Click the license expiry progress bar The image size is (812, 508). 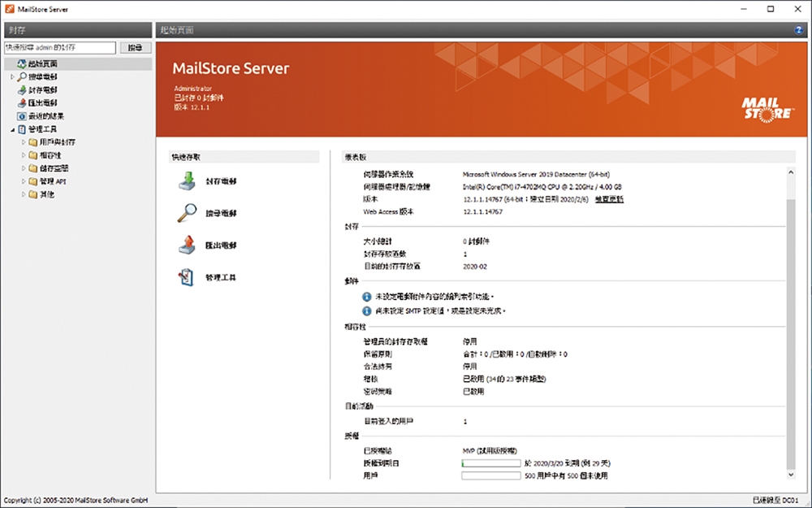[491, 463]
